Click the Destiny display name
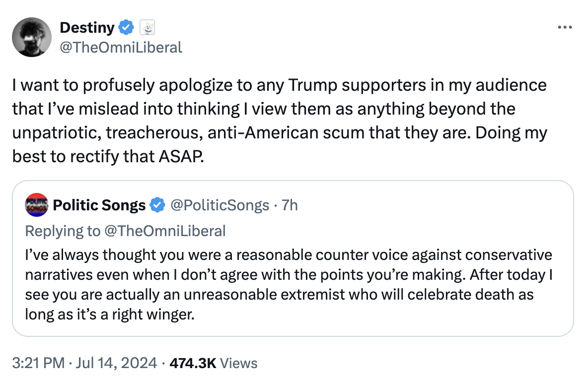Image resolution: width=588 pixels, height=379 pixels. pos(87,28)
